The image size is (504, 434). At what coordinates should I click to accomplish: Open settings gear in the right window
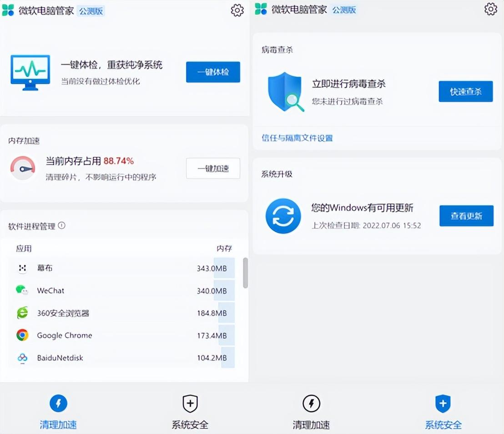pyautogui.click(x=490, y=9)
